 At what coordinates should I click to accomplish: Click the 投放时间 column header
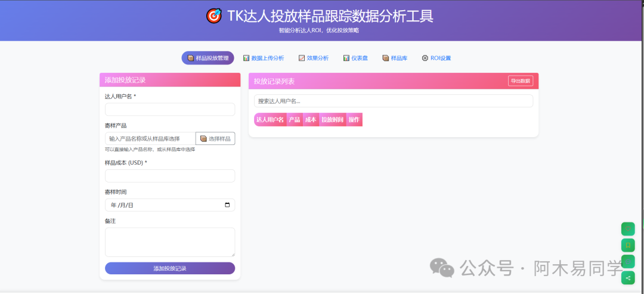[x=333, y=119]
